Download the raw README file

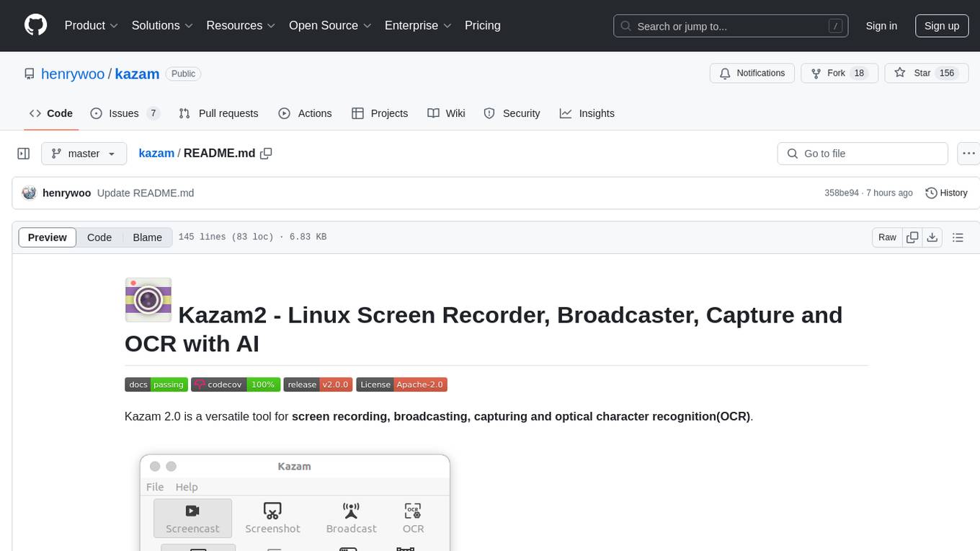click(x=932, y=237)
